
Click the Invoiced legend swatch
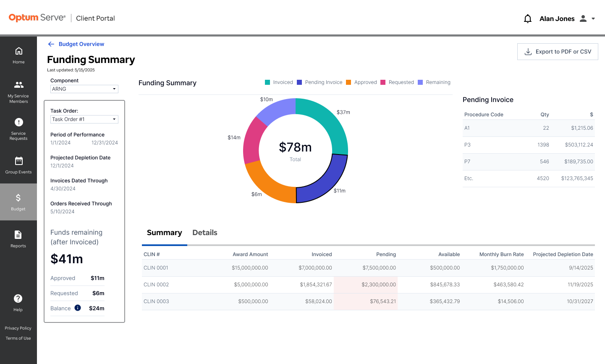coord(267,82)
